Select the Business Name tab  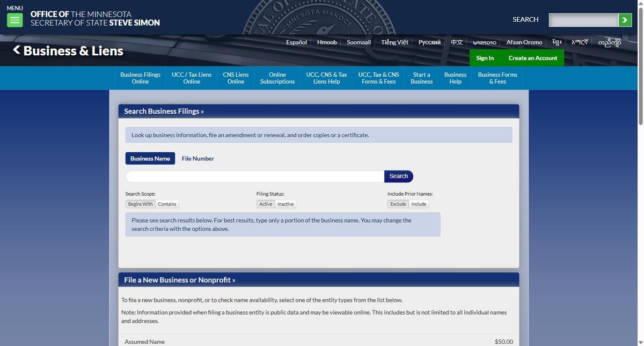[150, 158]
